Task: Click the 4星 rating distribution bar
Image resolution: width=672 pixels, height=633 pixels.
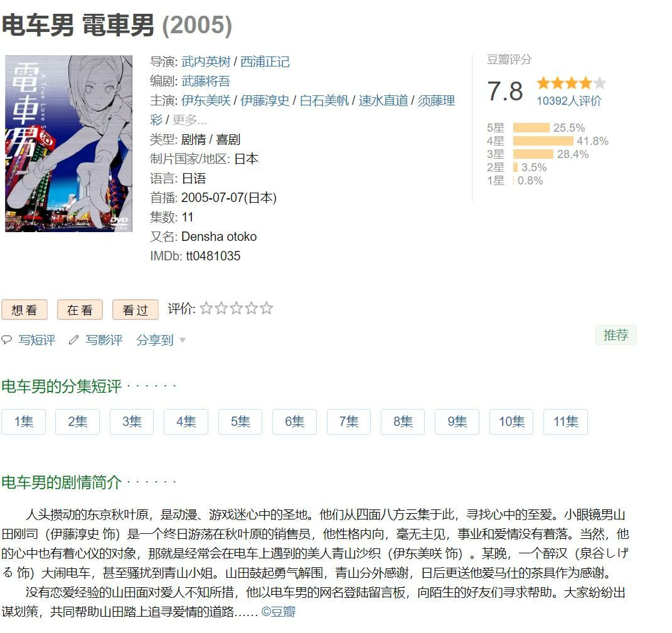Action: pos(543,141)
